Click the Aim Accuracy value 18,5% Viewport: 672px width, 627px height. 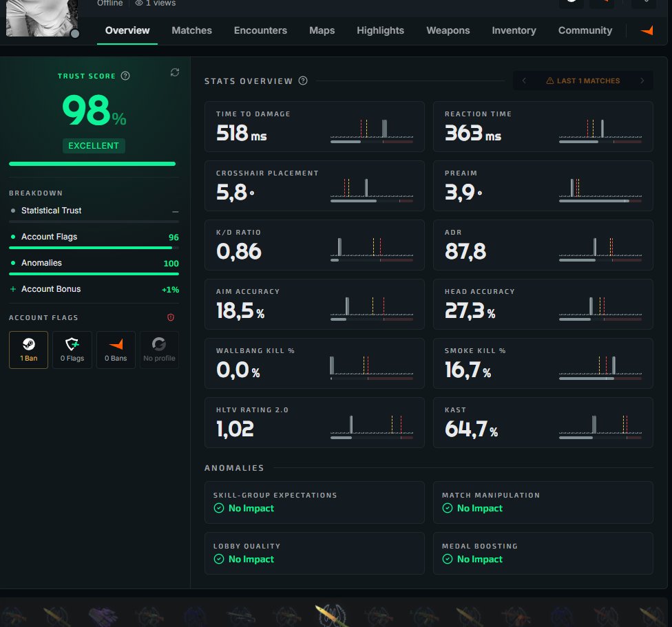(x=240, y=310)
